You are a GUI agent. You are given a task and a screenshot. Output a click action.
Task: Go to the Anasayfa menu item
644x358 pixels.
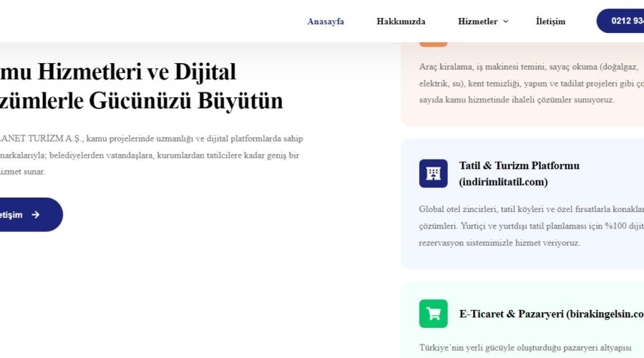click(x=326, y=21)
